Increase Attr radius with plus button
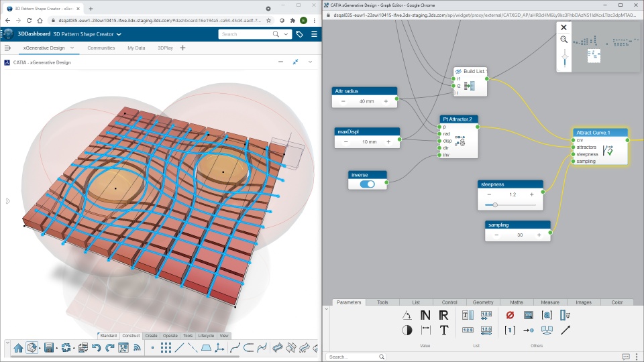 tap(386, 101)
